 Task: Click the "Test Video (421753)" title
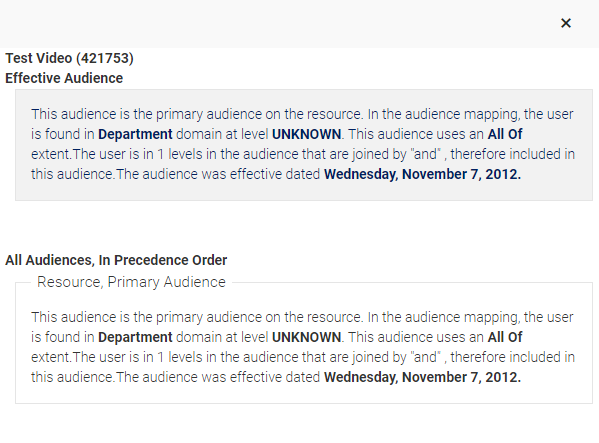point(70,58)
